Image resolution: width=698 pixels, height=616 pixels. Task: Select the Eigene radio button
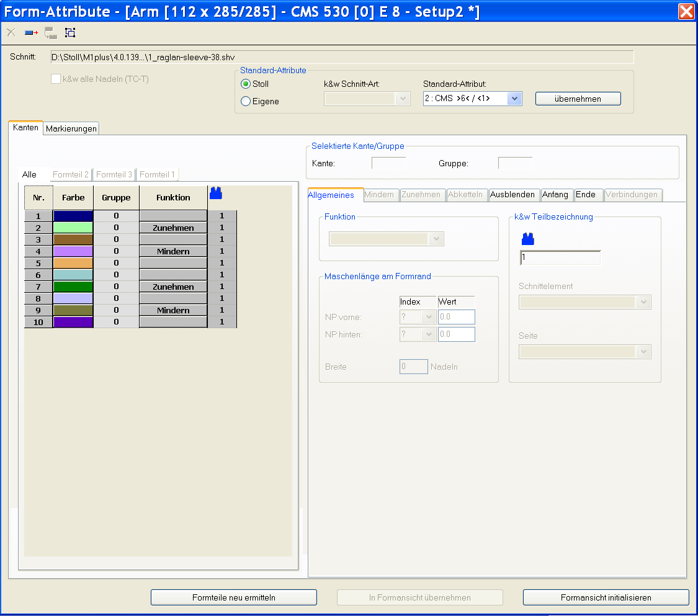[246, 101]
